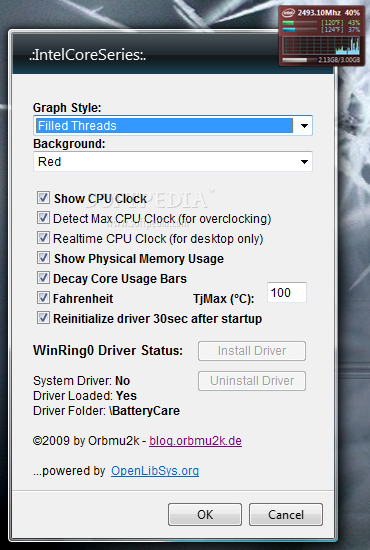
Task: Open the Graph Style dropdown
Action: click(x=173, y=125)
